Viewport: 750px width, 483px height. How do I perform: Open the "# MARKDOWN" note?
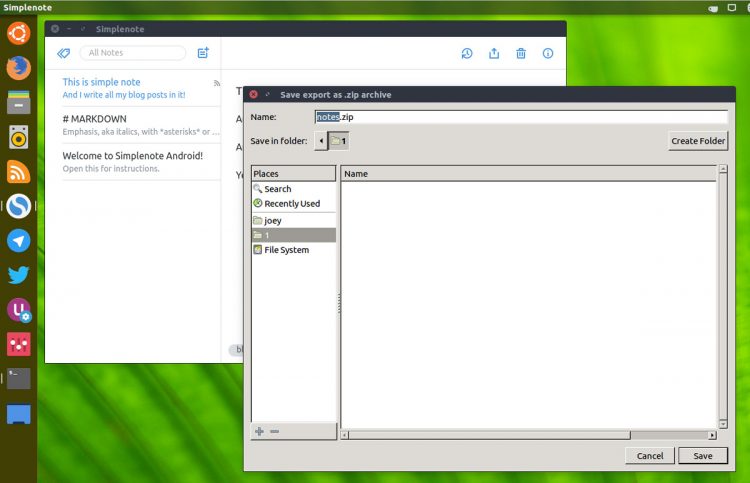pos(141,125)
